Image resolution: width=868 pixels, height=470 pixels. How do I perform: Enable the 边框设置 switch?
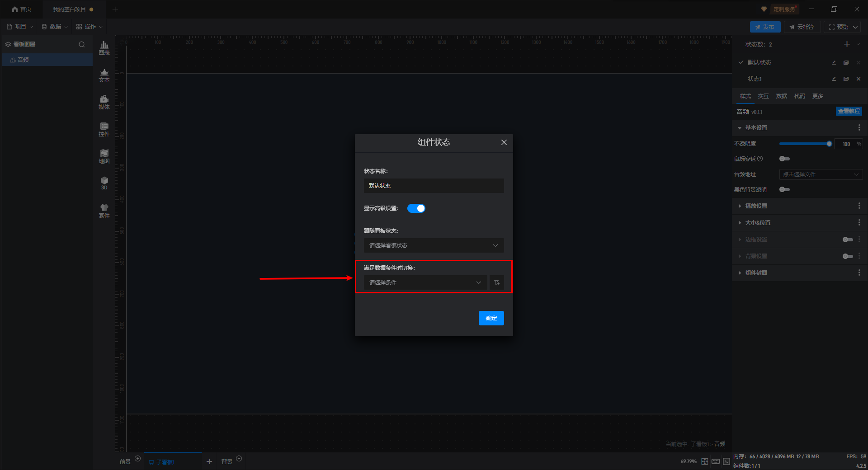click(x=848, y=240)
